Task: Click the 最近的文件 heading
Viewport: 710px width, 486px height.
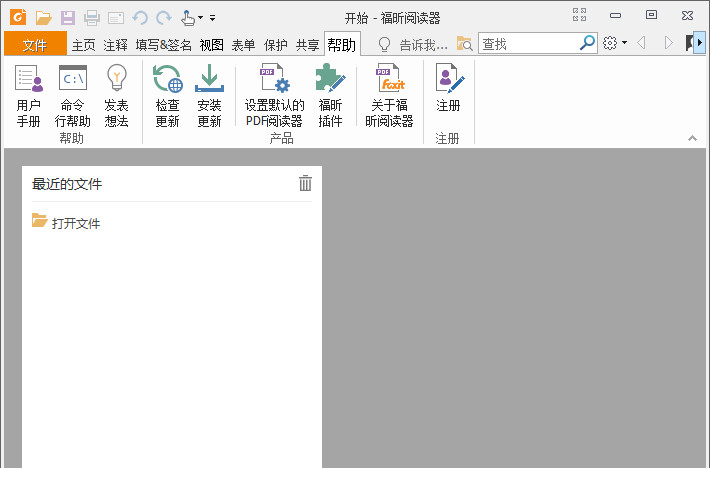Action: [x=67, y=184]
